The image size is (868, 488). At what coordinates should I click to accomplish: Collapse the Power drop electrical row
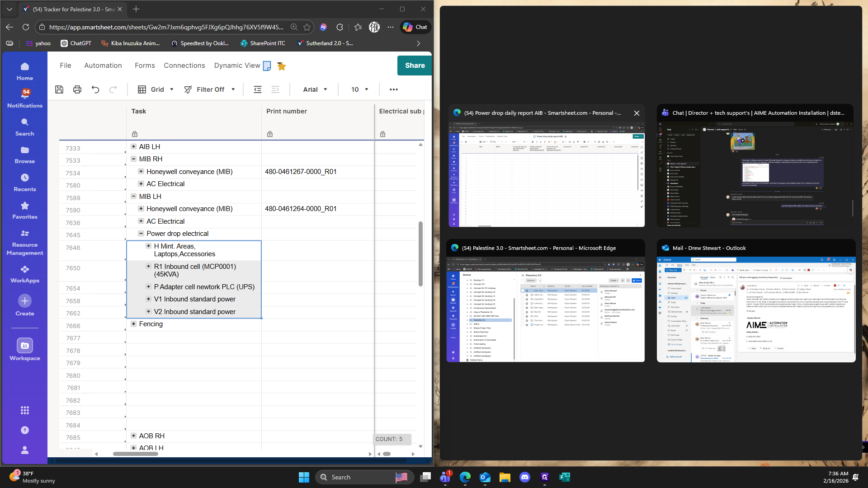(x=141, y=234)
